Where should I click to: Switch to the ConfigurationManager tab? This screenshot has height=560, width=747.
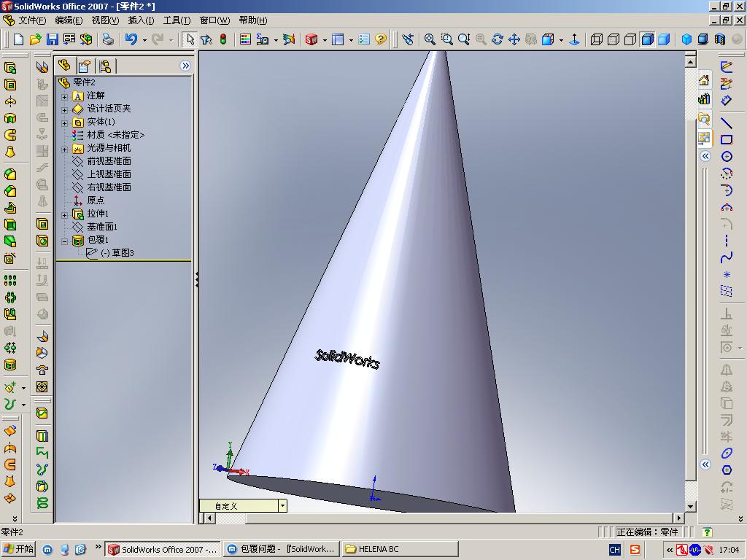[x=105, y=66]
